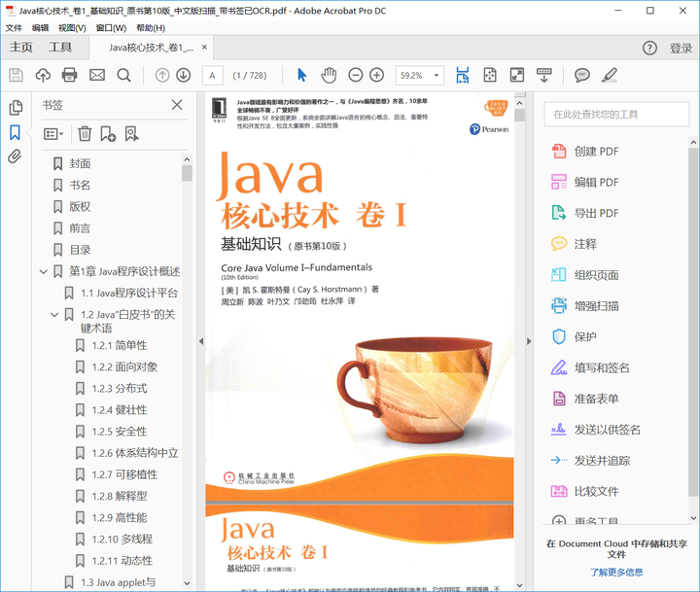Zoom out with minus button
The width and height of the screenshot is (700, 592).
[x=356, y=75]
